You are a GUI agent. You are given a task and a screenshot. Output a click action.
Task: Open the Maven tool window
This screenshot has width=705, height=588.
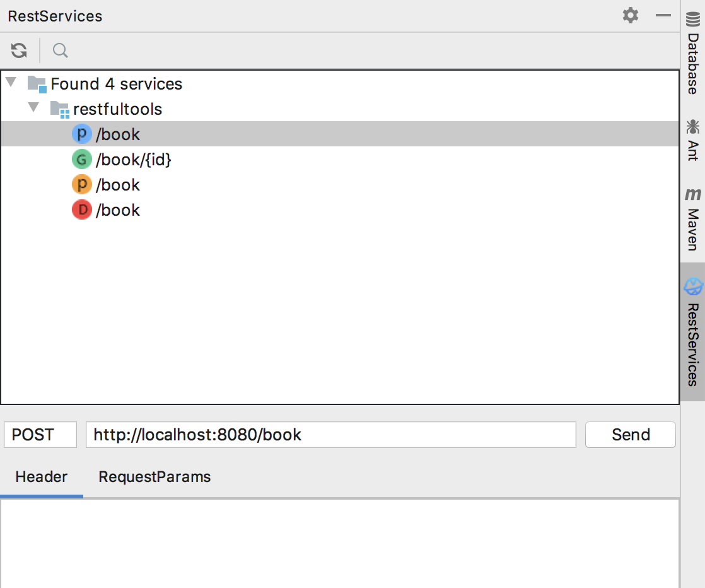(693, 220)
